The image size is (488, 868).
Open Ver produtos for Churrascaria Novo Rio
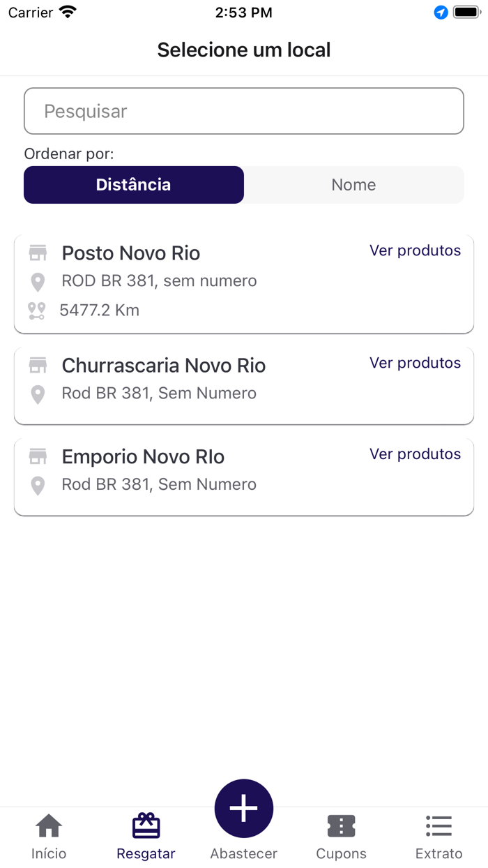(415, 362)
